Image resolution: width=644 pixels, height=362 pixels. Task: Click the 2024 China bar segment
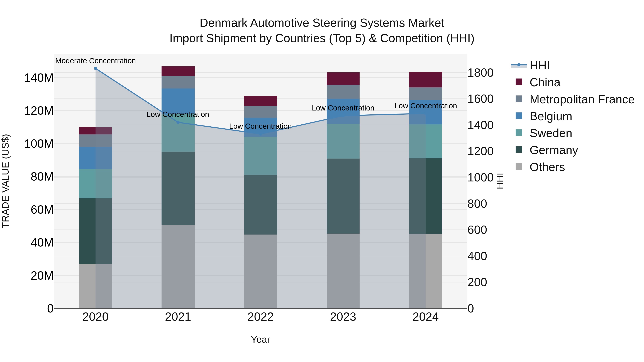[x=426, y=80]
